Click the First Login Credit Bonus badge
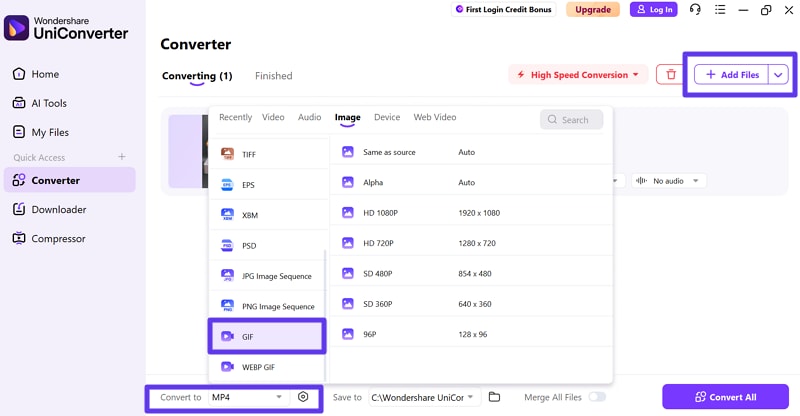Screen dimensions: 800x416 pos(504,9)
